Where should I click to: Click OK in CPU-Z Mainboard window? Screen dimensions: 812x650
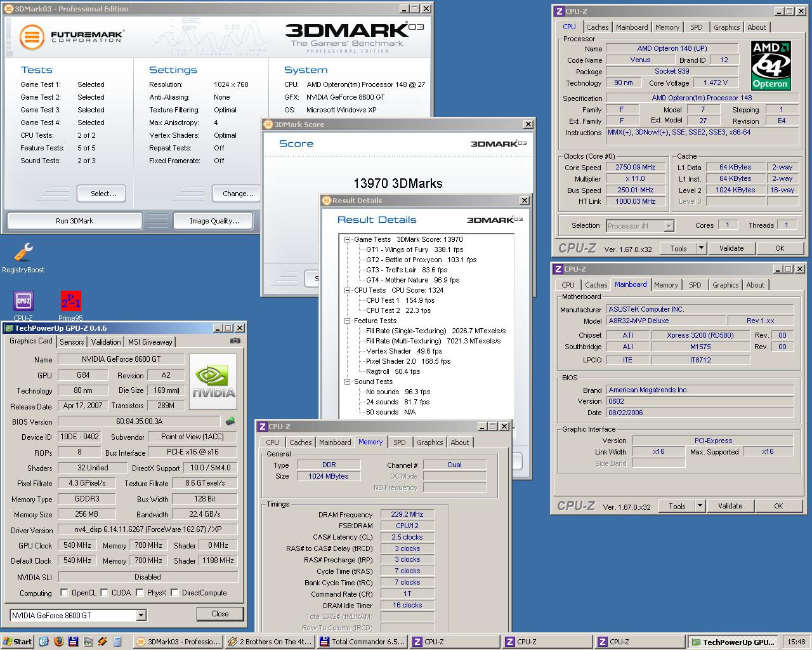778,506
